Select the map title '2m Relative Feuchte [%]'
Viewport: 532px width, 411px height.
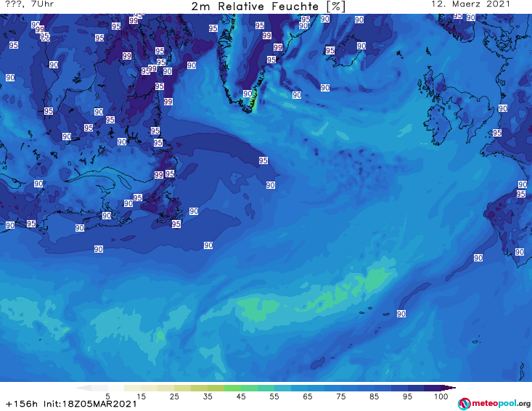269,7
